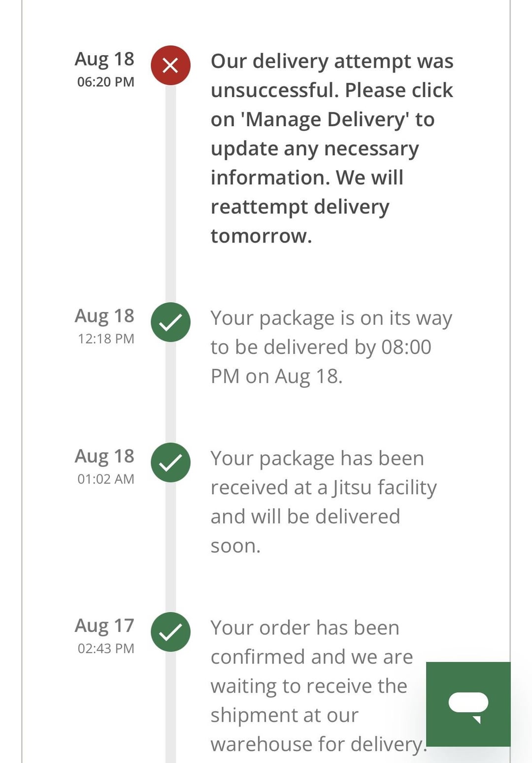Open the green chat support widget
532x763 pixels.
pyautogui.click(x=468, y=704)
